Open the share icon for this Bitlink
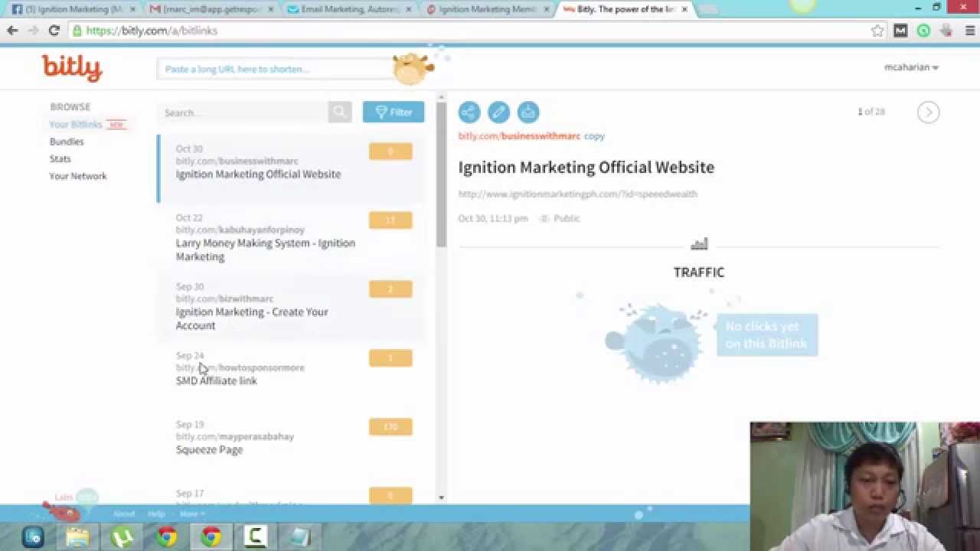The height and width of the screenshot is (551, 980). (x=469, y=112)
